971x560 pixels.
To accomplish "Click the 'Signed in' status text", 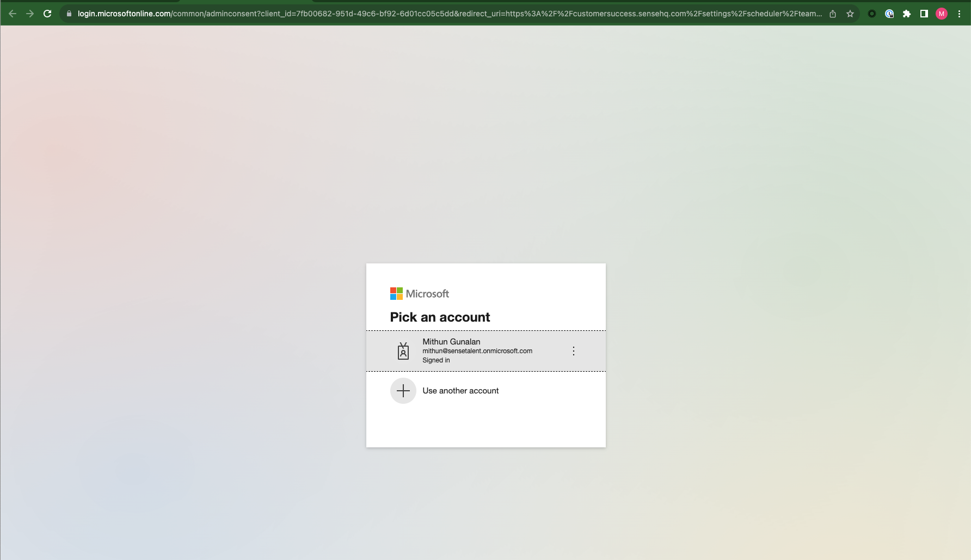I will [x=436, y=360].
